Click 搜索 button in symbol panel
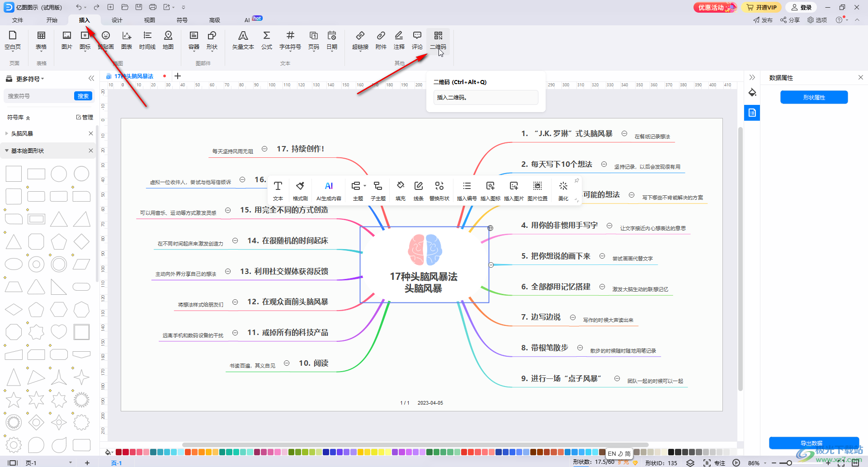The width and height of the screenshot is (868, 467). click(x=83, y=96)
